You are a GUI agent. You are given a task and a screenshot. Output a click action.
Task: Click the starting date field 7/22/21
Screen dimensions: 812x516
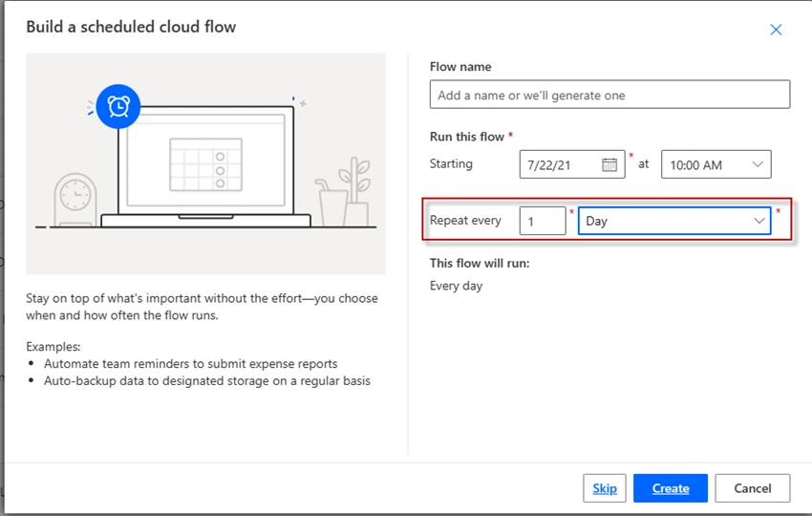click(x=572, y=164)
